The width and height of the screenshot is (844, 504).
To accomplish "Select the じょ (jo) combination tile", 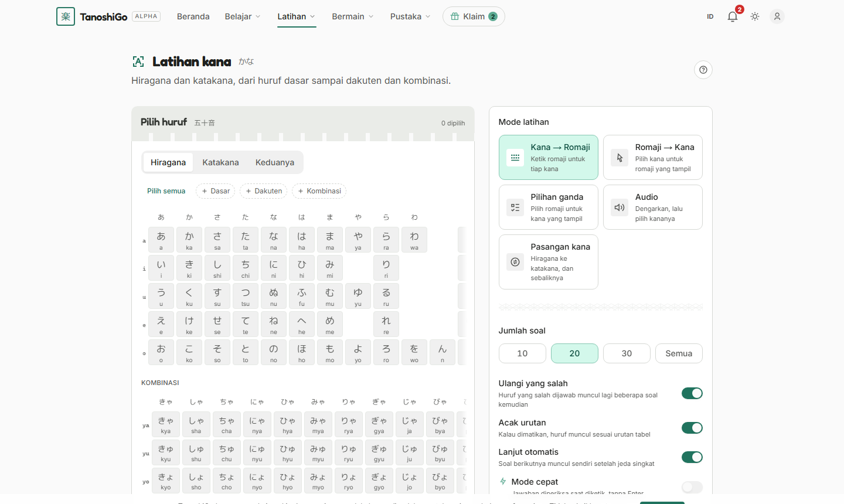I will click(410, 481).
